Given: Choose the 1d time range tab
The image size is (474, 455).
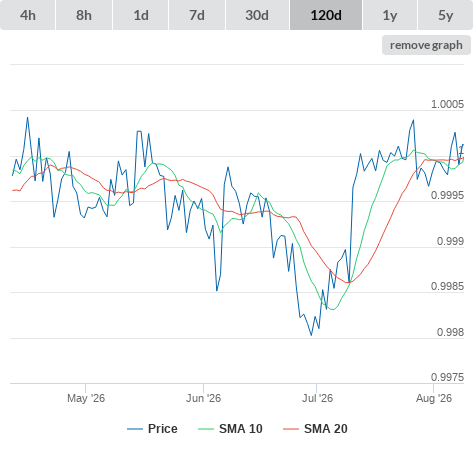Looking at the screenshot, I should 141,15.
